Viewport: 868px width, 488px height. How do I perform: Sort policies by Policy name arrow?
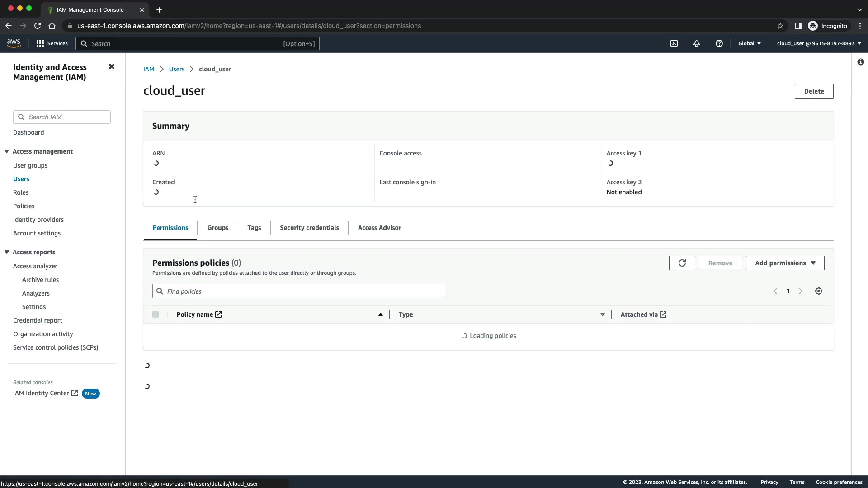[x=380, y=314]
